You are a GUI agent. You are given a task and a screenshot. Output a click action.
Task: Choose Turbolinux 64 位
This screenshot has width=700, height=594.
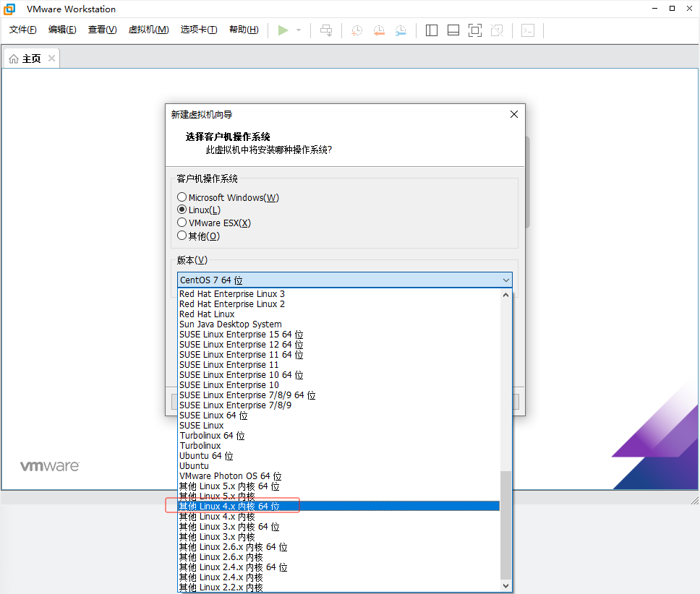point(339,436)
